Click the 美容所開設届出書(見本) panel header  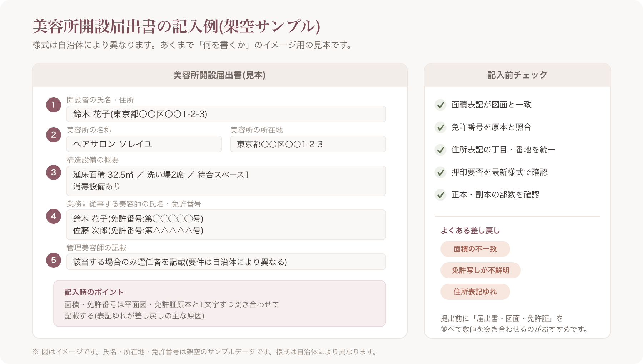tap(220, 75)
